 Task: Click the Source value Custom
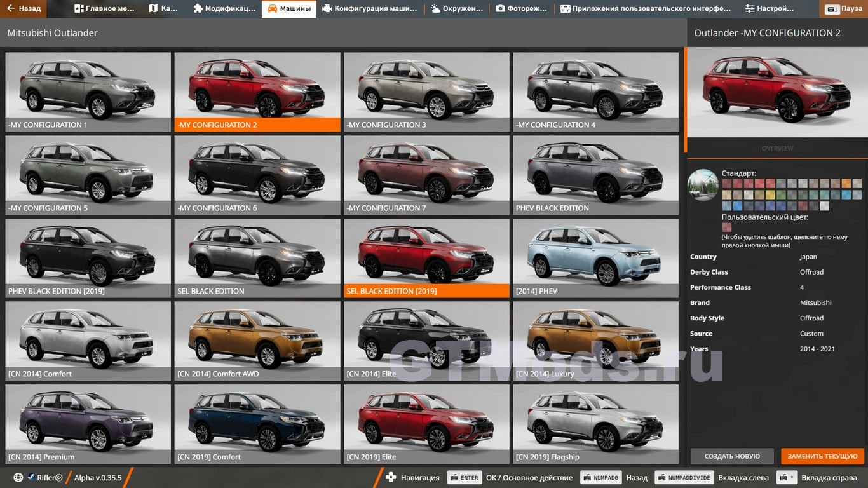pyautogui.click(x=811, y=334)
